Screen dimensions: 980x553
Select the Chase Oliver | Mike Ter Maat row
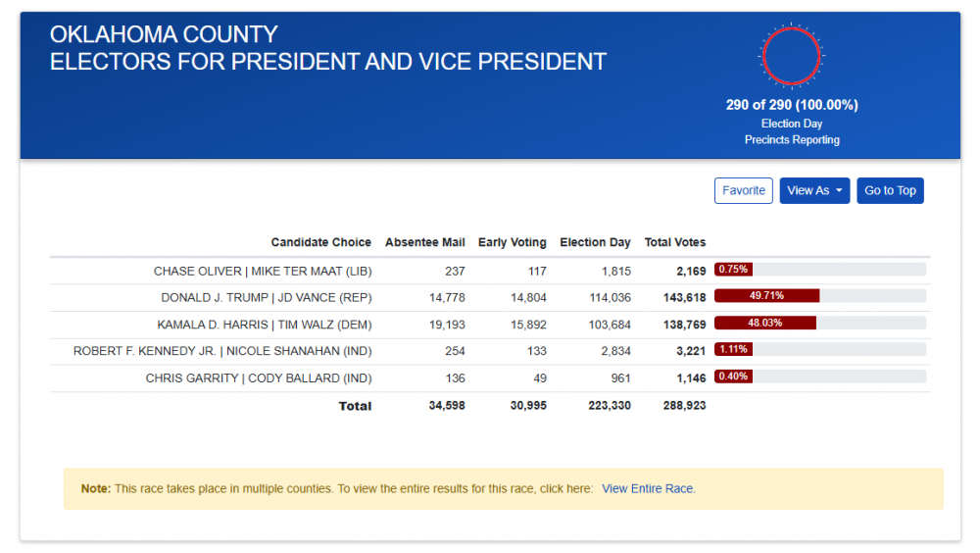[262, 271]
